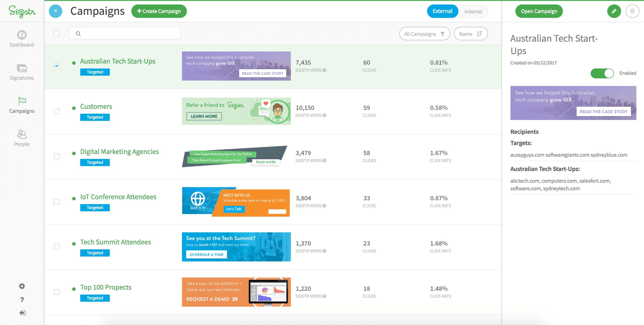
Task: Click the IoT 17 Meet With Us banner
Action: pyautogui.click(x=236, y=202)
